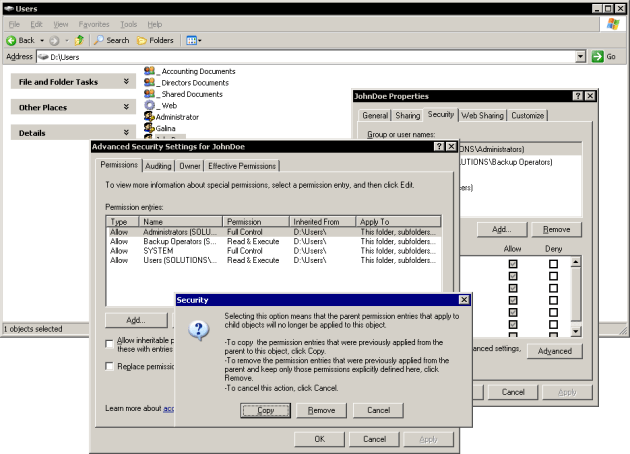This screenshot has width=630, height=454.
Task: Open the Views toolbar icon
Action: [191, 40]
